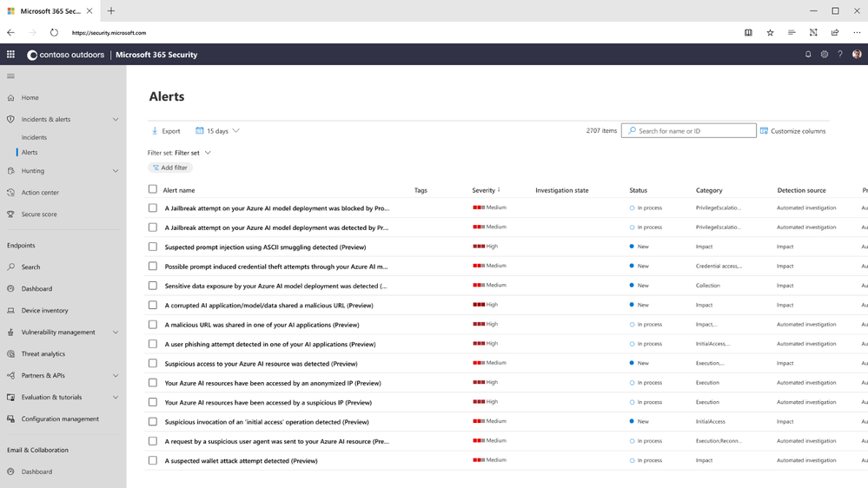The height and width of the screenshot is (488, 868).
Task: Check Jailbreak attempt blocked alert row
Action: coord(153,208)
